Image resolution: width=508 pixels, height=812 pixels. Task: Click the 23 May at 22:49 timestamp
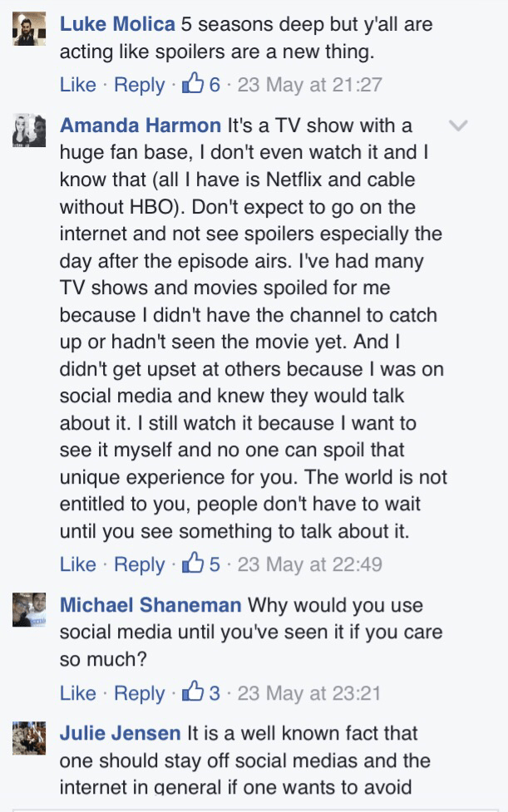click(309, 564)
